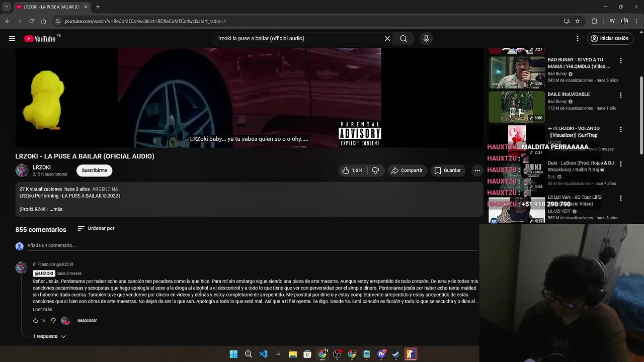
Task: Click the video player frame
Action: coord(249,98)
